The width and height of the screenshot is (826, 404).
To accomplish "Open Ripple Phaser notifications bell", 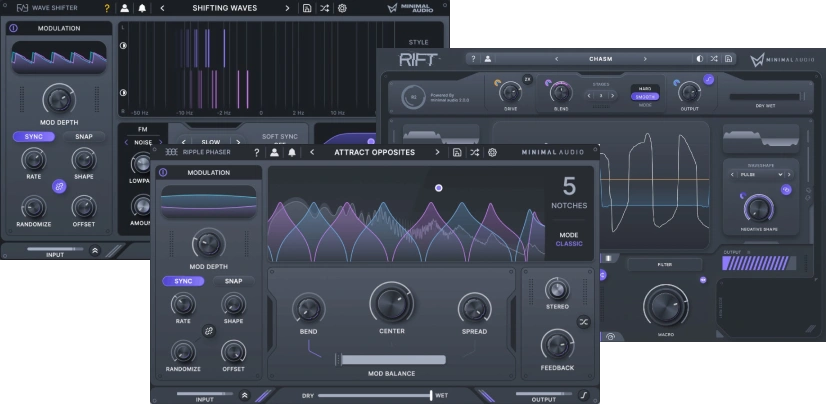I will pyautogui.click(x=291, y=153).
